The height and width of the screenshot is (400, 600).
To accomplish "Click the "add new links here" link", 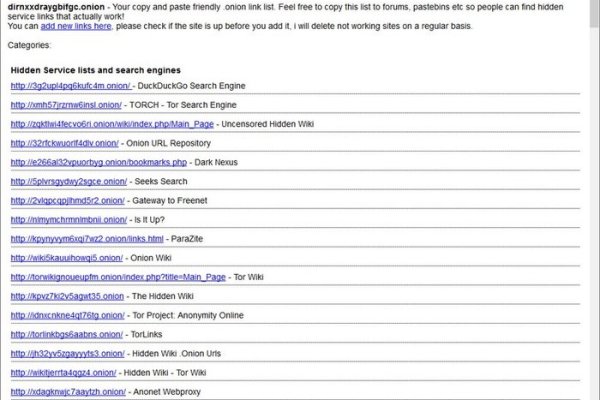I will point(76,25).
